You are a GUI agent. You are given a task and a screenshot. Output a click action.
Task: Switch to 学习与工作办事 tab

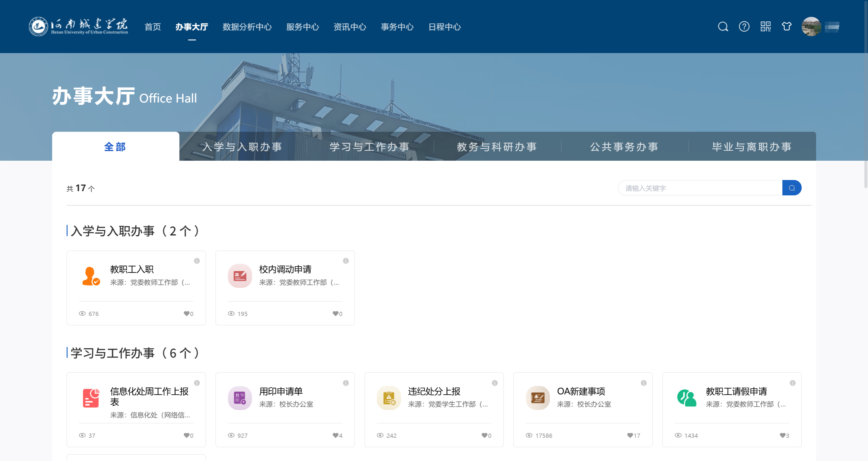370,147
